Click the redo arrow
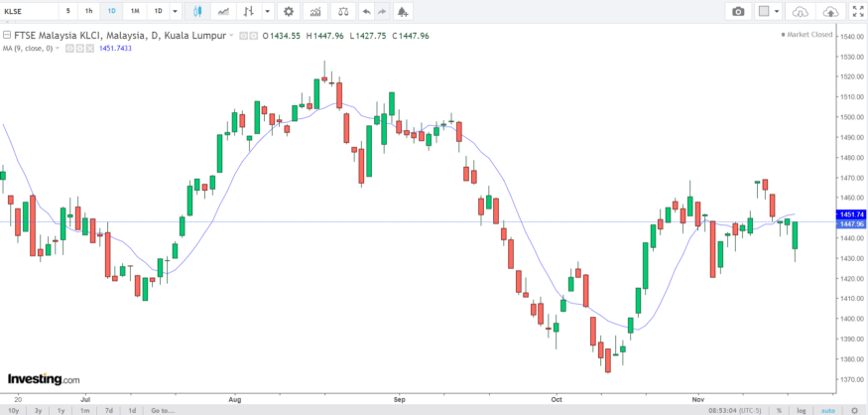This screenshot has width=868, height=415. pyautogui.click(x=382, y=11)
